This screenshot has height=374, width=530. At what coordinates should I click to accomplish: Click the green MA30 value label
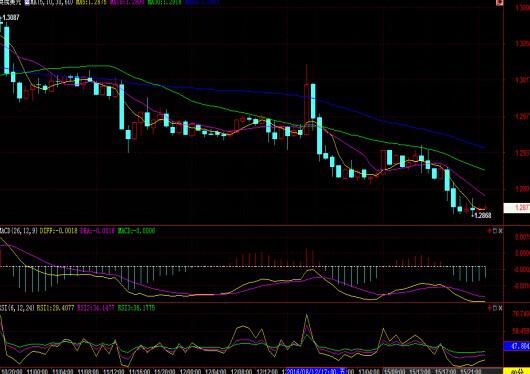point(164,2)
